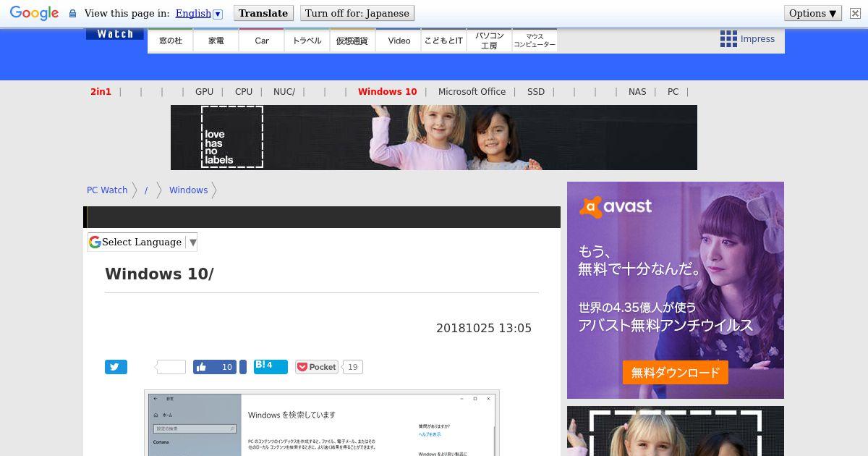Click the Translate button
The image size is (868, 456).
[x=263, y=13]
